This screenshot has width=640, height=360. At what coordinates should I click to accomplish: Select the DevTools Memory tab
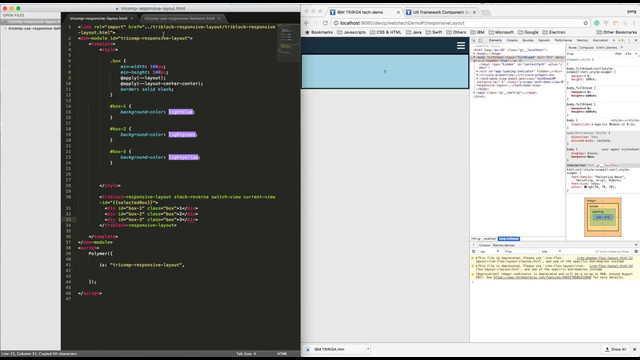click(582, 40)
